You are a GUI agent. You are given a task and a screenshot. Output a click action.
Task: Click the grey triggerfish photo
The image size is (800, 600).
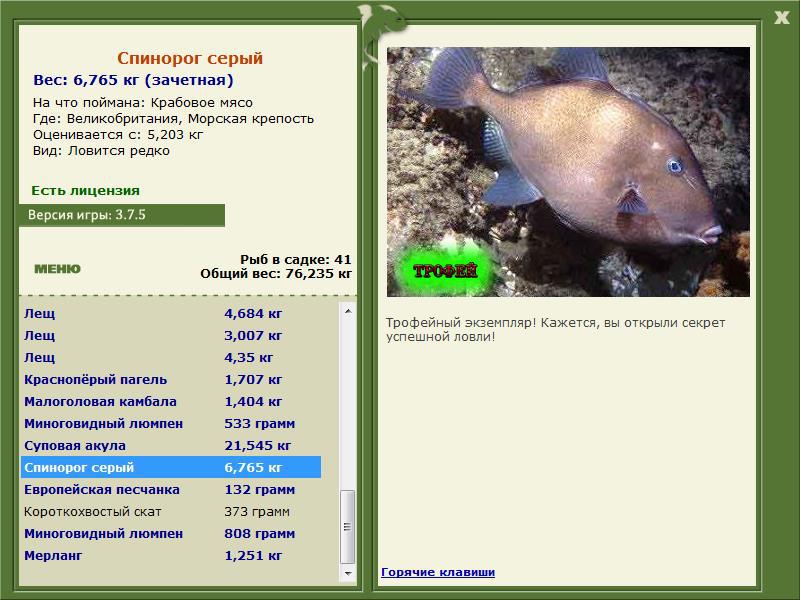[x=568, y=172]
